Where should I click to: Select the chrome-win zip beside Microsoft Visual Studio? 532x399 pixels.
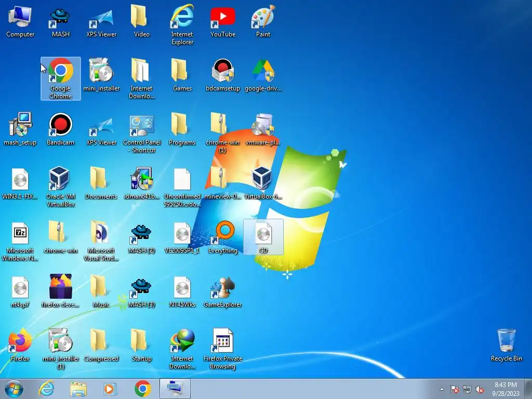pos(60,237)
